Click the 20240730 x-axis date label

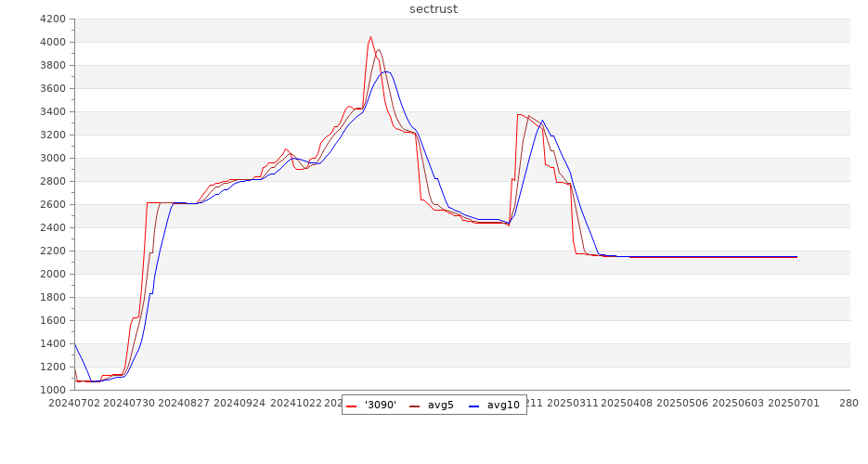click(129, 404)
